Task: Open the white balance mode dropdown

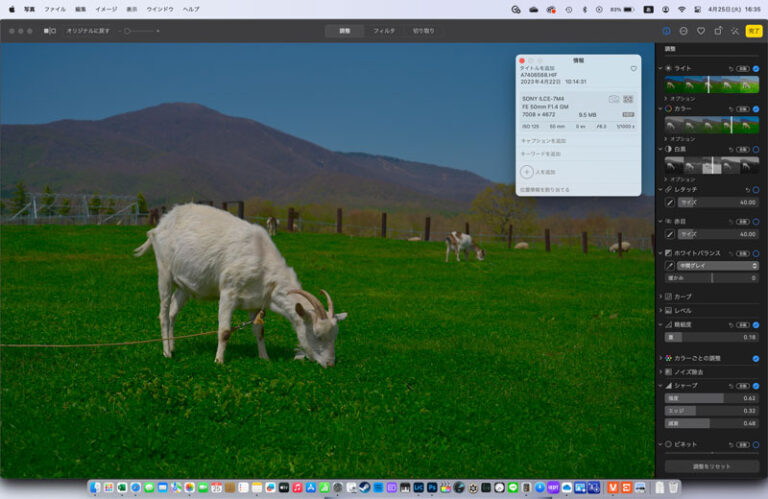Action: click(x=718, y=265)
